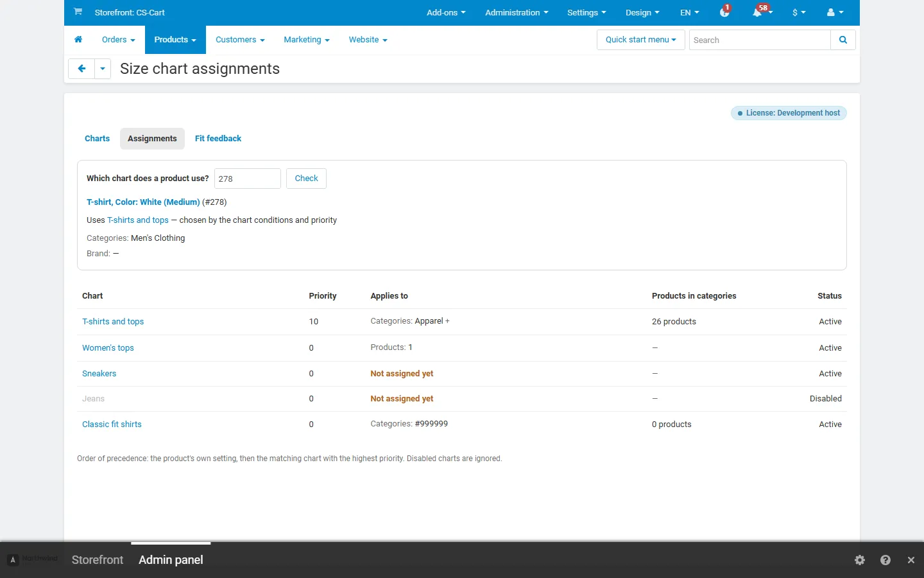924x578 pixels.
Task: Open the Marketing menu
Action: coord(307,40)
